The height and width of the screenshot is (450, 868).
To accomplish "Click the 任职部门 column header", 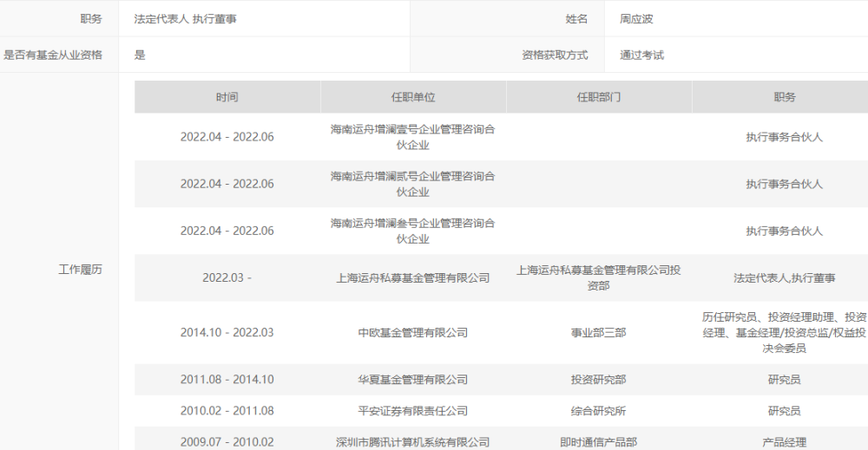I will point(598,97).
